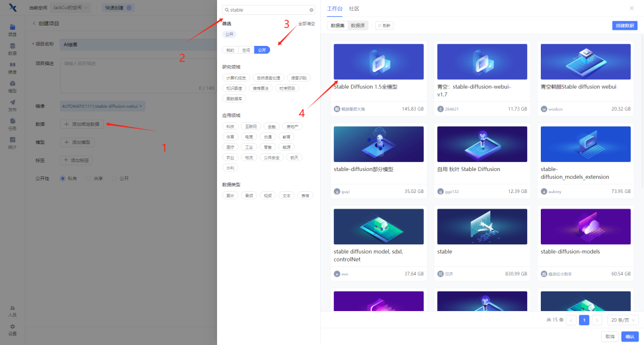Click the plus icon beside 快速创建
The width and height of the screenshot is (644, 345).
click(x=129, y=8)
